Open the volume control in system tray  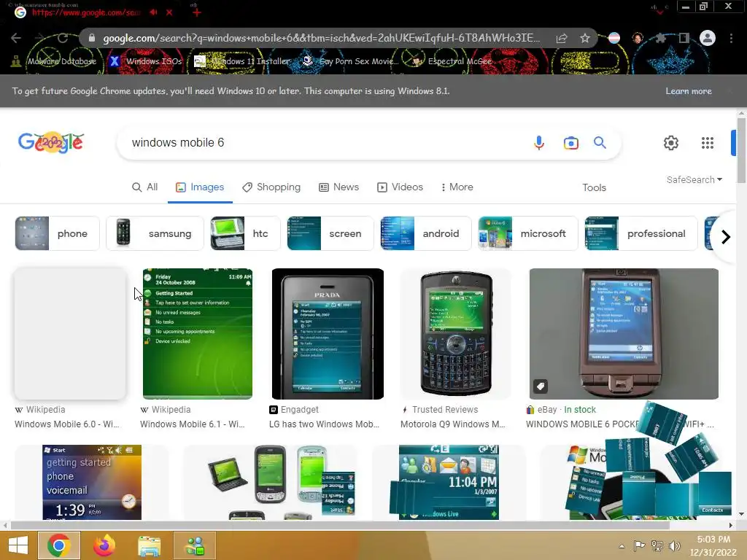point(674,546)
